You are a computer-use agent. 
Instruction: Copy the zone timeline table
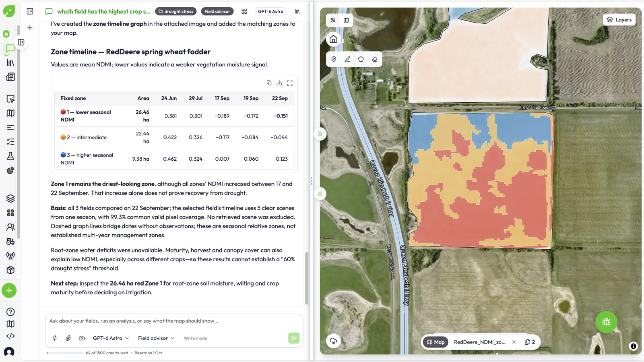[x=269, y=83]
